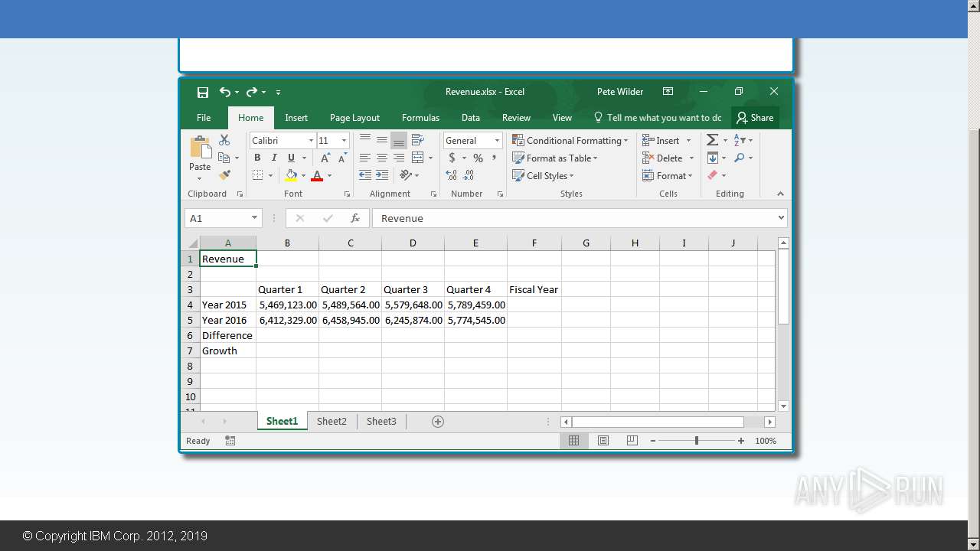Open the font name Calibri dropdown

[x=311, y=141]
